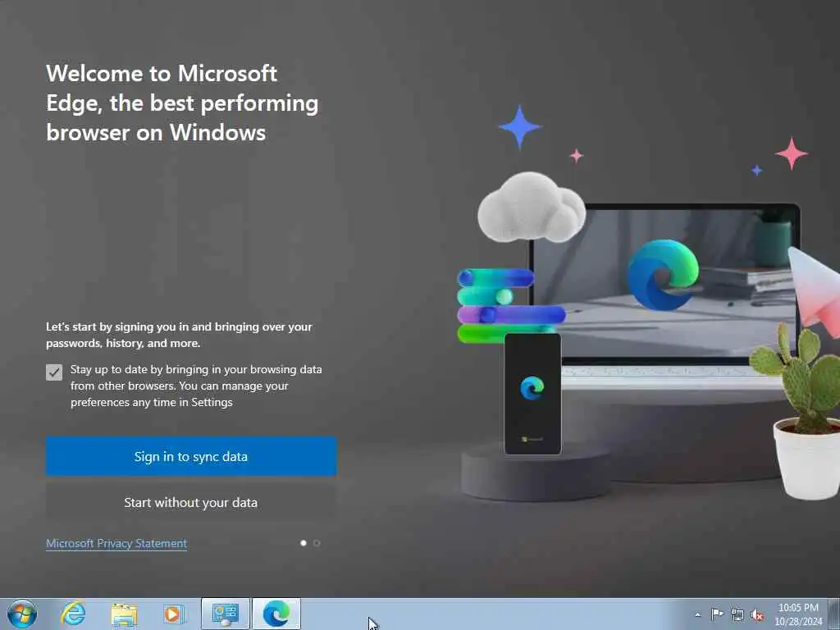Open the Action Center flag icon
Screen dimensions: 840x630
click(717, 614)
